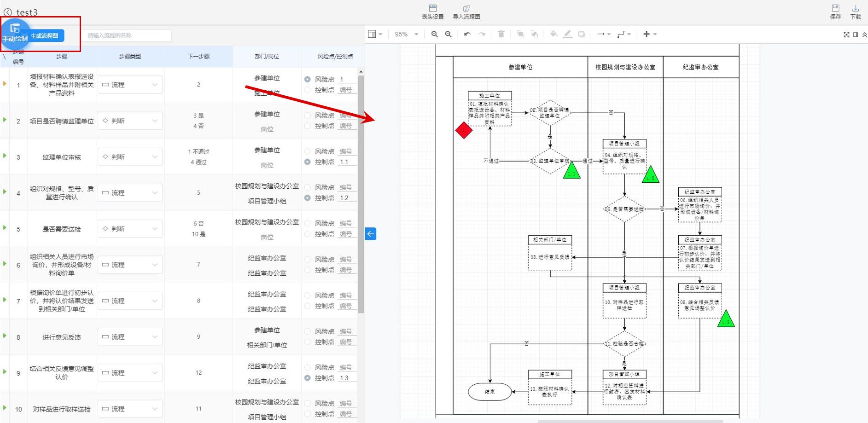Select 控制点 1.1 radio for step 3
The height and width of the screenshot is (423, 868).
pos(308,162)
